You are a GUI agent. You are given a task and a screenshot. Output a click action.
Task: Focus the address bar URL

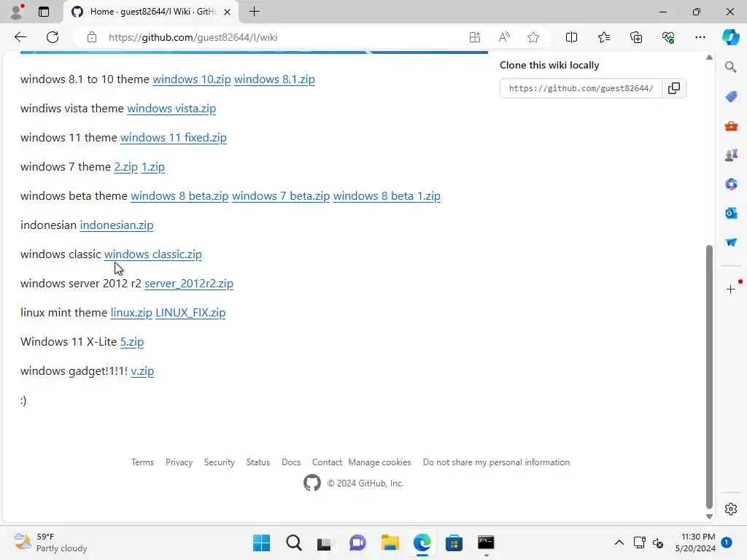click(x=193, y=37)
